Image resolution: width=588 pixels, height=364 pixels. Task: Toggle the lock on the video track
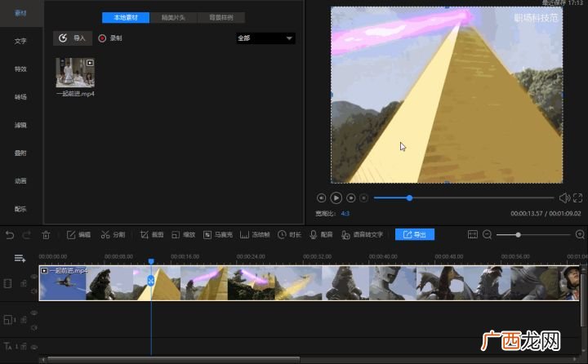tap(24, 283)
